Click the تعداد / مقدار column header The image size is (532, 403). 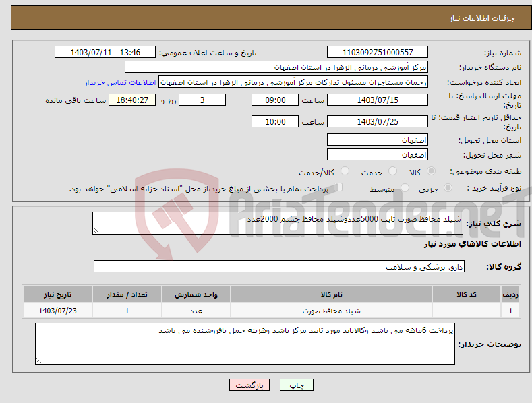[x=127, y=294]
